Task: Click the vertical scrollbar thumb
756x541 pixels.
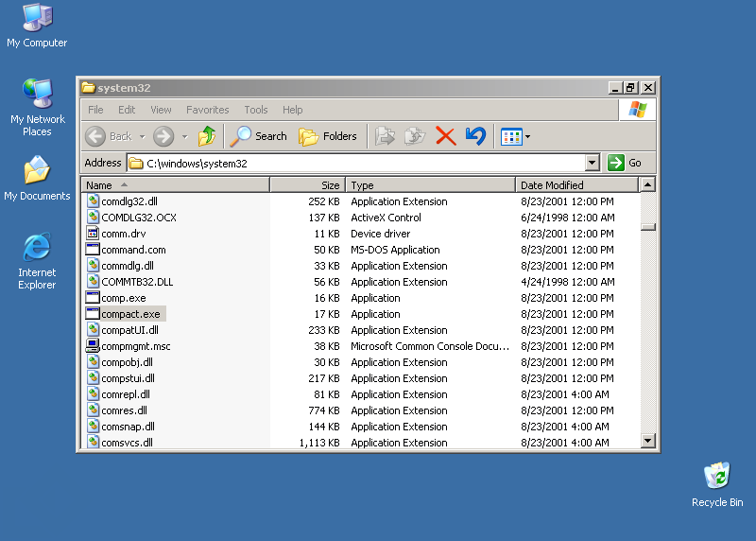Action: [x=648, y=227]
